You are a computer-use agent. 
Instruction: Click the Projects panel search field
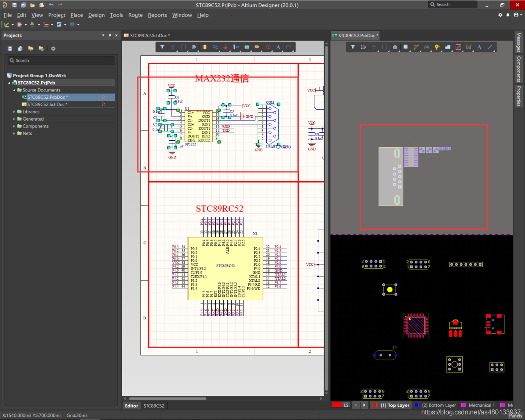(61, 61)
